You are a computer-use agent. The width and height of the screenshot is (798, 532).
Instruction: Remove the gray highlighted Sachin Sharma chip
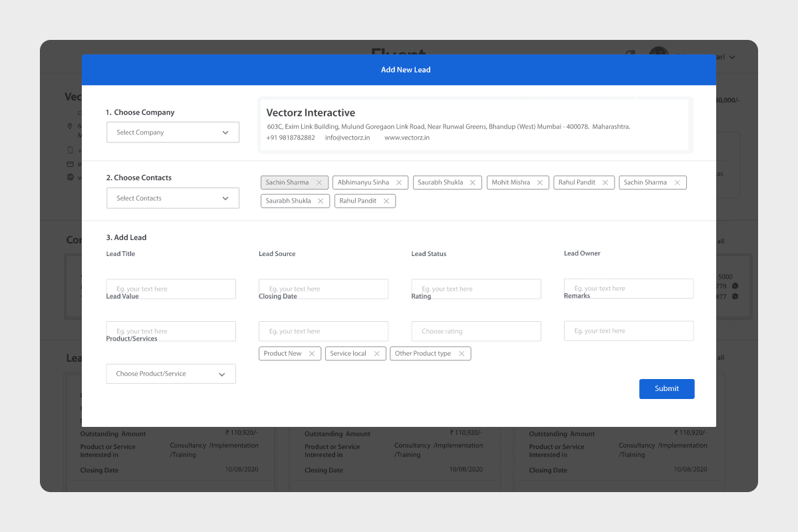click(319, 182)
